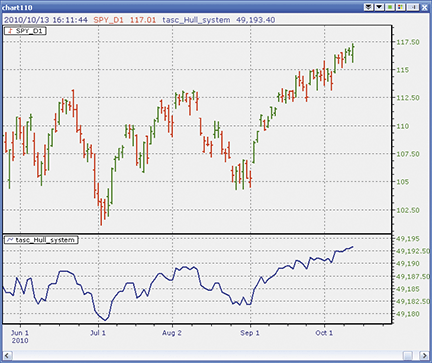The width and height of the screenshot is (432, 363).
Task: Click tasc_Hull_system text in the header line
Action: click(196, 20)
